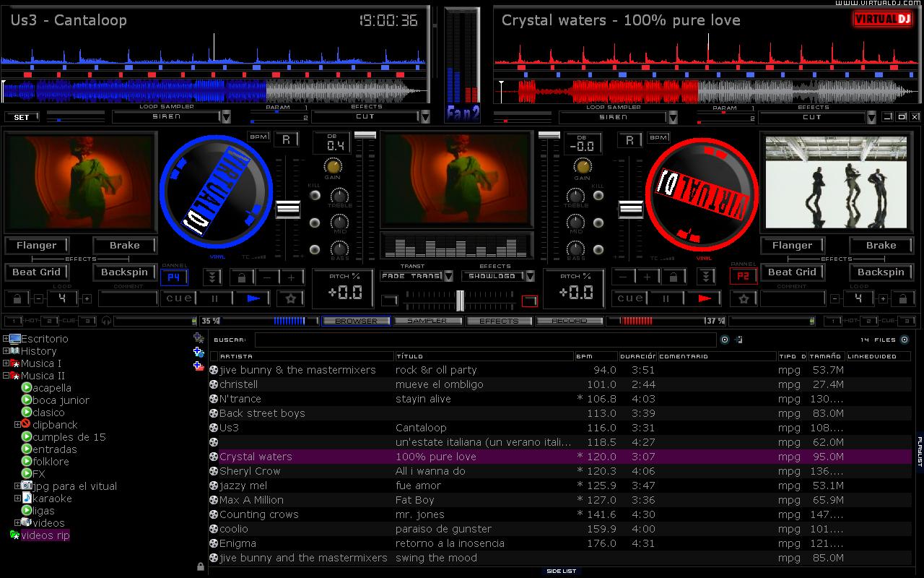Expand the Escritorio tree node
This screenshot has width=924, height=578.
(6, 339)
